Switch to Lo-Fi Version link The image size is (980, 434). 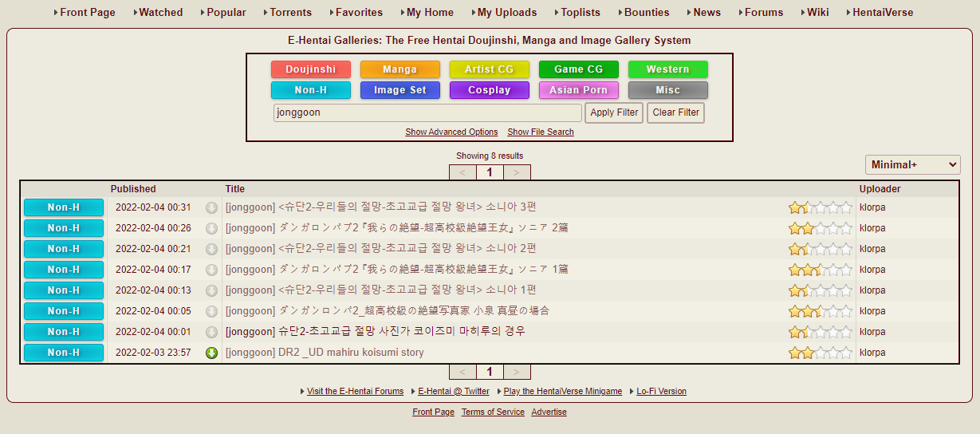tap(661, 391)
